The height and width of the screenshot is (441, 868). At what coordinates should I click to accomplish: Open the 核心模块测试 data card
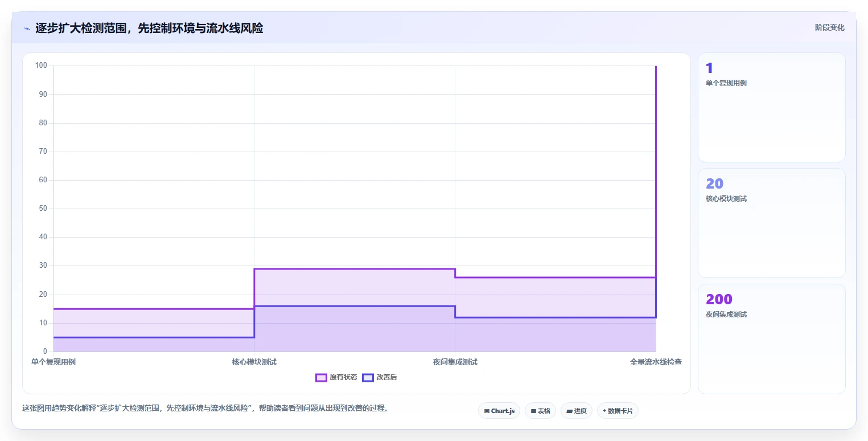[x=771, y=223]
